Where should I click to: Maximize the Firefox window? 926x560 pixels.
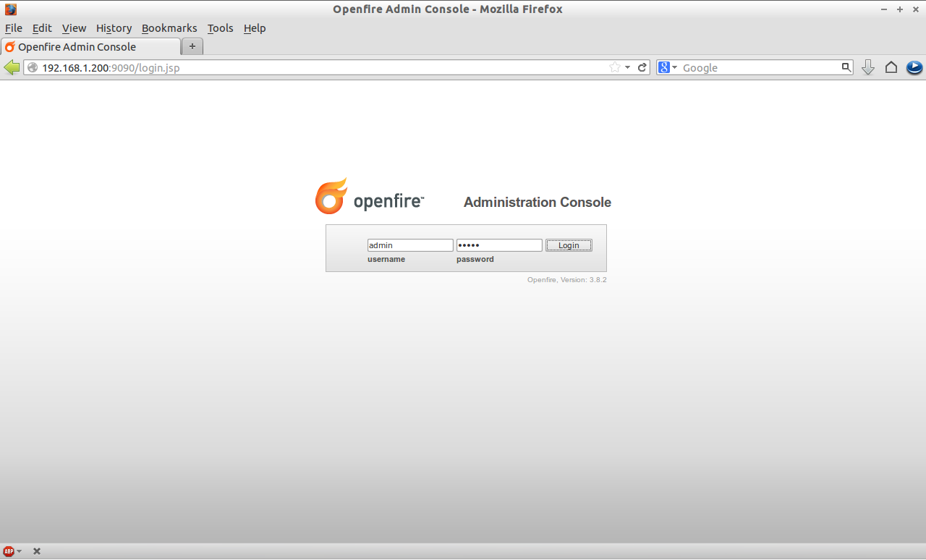[900, 9]
